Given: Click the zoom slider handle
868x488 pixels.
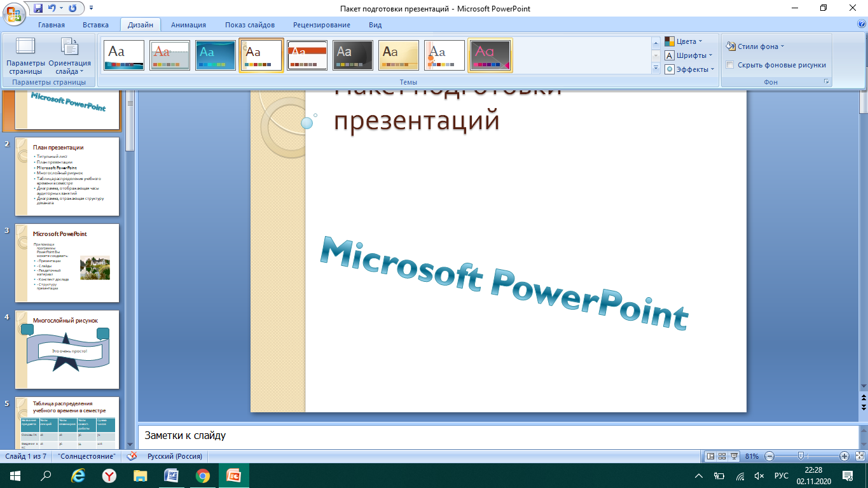Looking at the screenshot, I should point(801,456).
